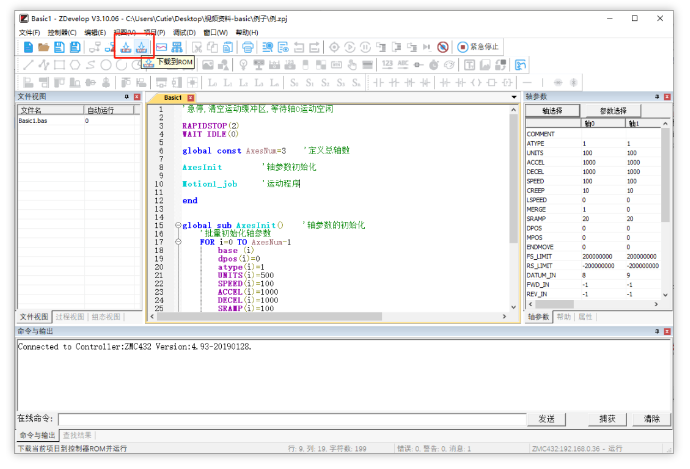Viewport: 690px width, 469px height.
Task: Create a new file with the toolbar icon
Action: tap(28, 47)
